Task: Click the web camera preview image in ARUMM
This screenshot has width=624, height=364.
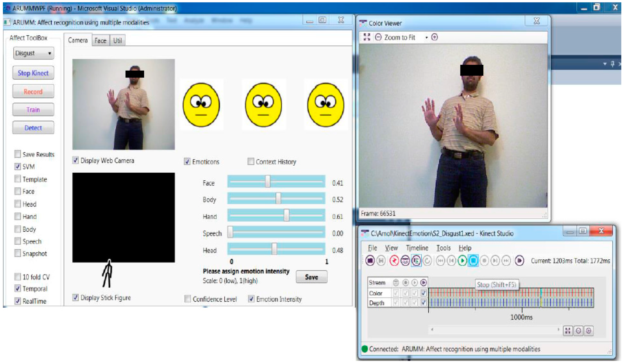Action: [x=124, y=104]
